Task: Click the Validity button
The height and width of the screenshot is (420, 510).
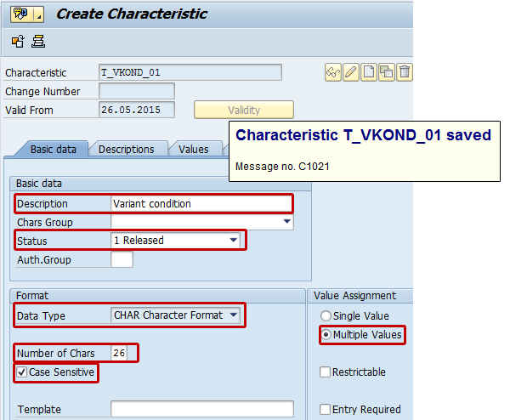Action: tap(244, 110)
